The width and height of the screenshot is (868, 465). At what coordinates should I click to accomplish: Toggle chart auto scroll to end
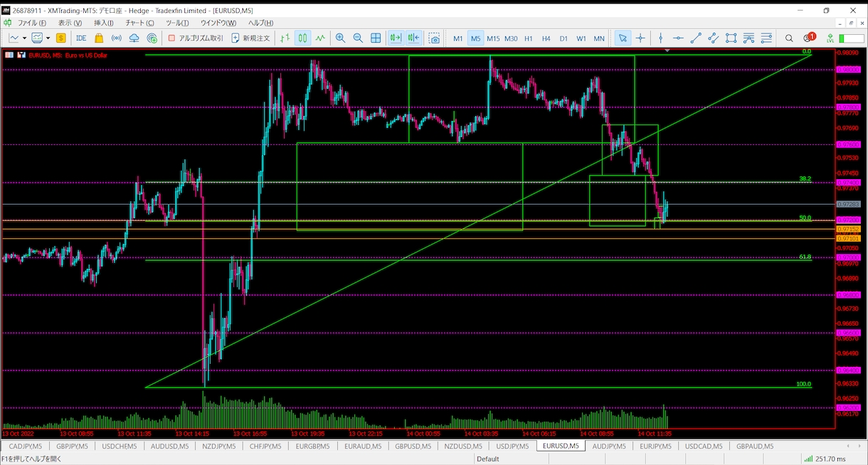(396, 38)
